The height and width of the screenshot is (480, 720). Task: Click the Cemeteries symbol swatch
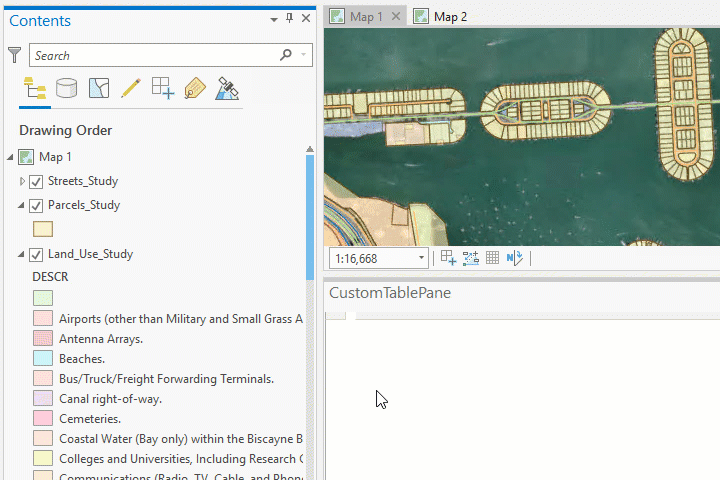(x=43, y=418)
